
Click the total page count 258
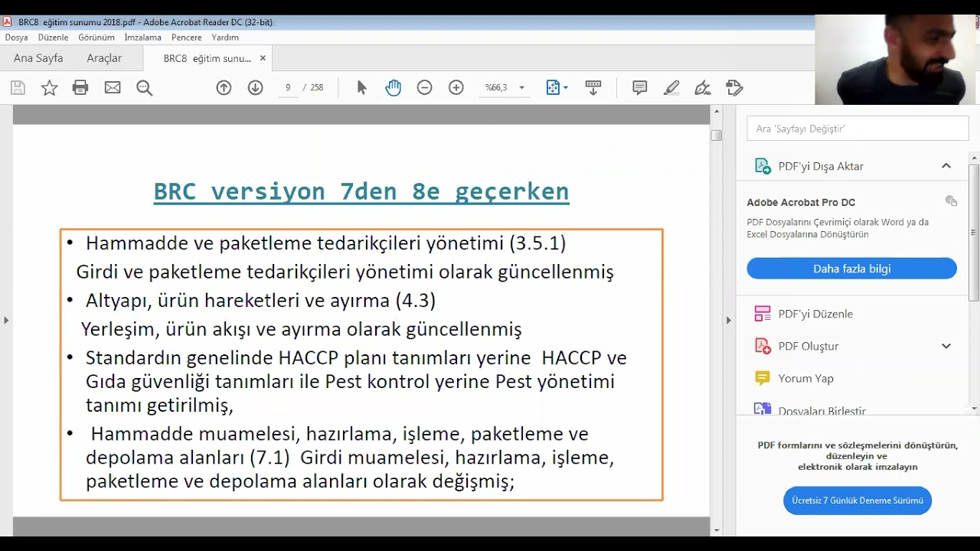(x=317, y=88)
